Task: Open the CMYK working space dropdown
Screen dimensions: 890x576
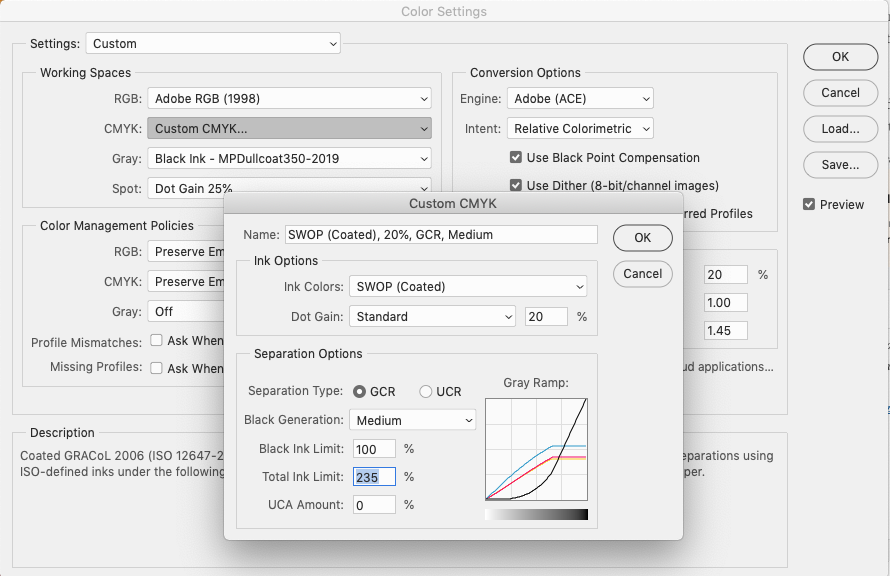Action: 289,128
